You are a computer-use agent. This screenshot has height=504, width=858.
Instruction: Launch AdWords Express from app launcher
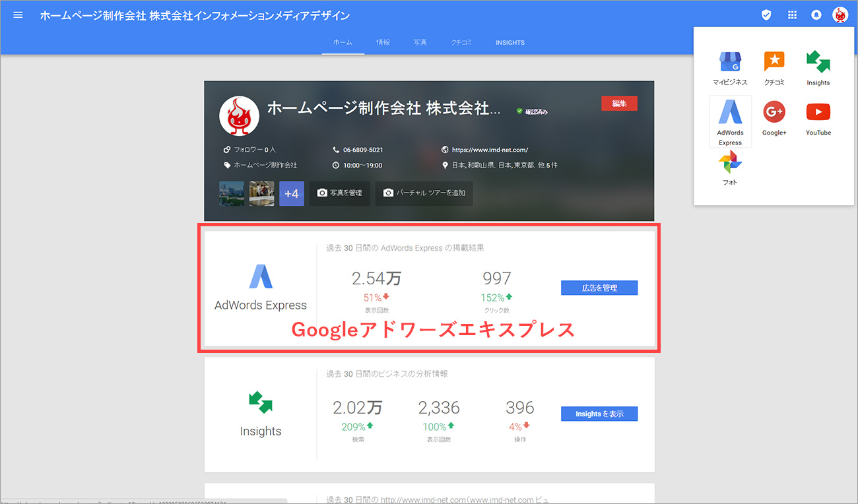click(x=730, y=122)
